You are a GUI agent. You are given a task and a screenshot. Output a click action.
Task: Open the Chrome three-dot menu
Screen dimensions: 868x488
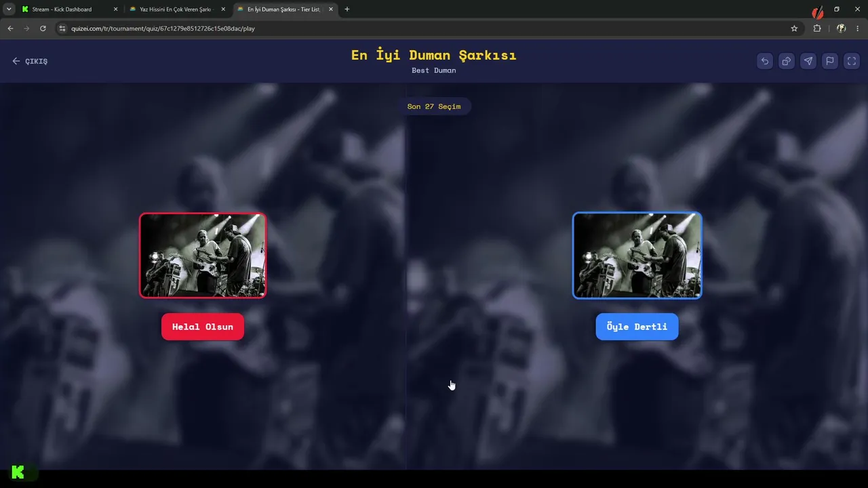[858, 28]
